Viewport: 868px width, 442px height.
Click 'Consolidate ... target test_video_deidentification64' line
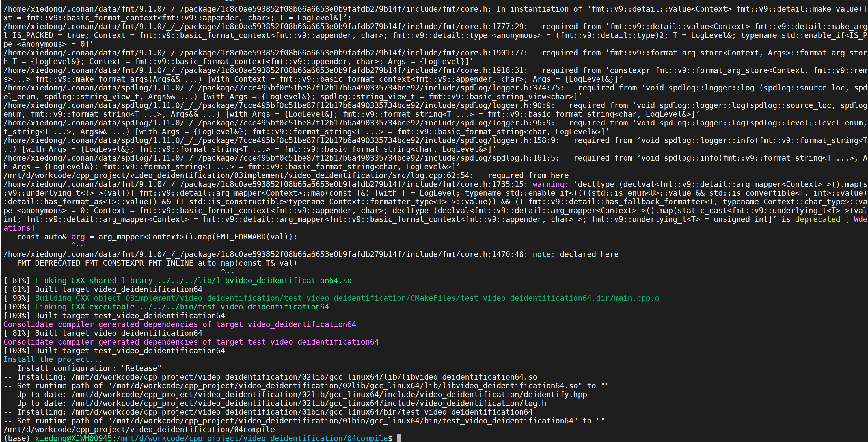[191, 342]
